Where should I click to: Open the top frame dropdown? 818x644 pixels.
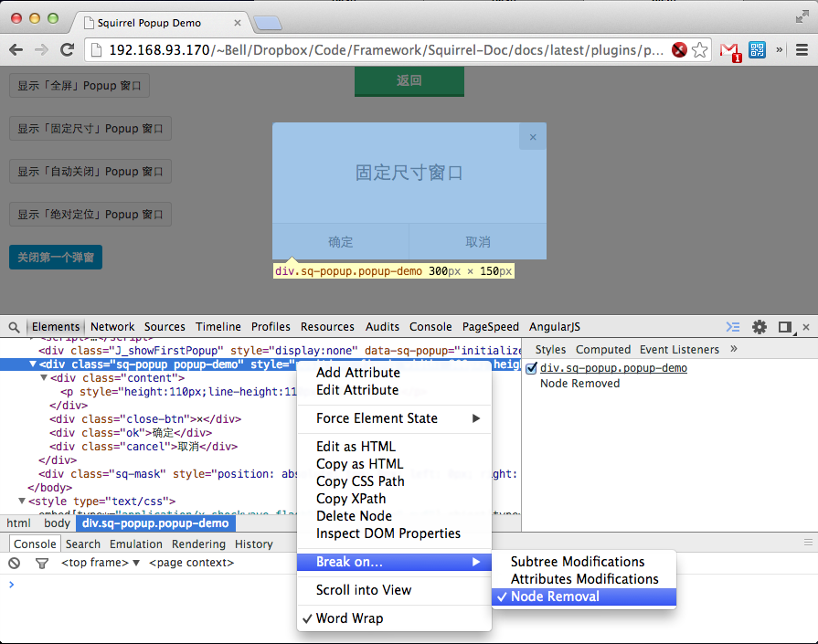pos(101,563)
